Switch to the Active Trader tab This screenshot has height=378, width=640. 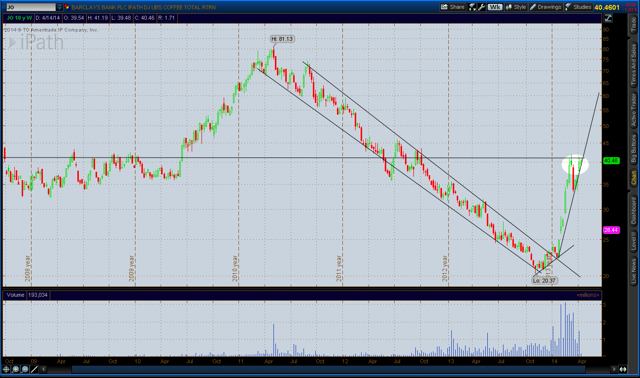633,110
